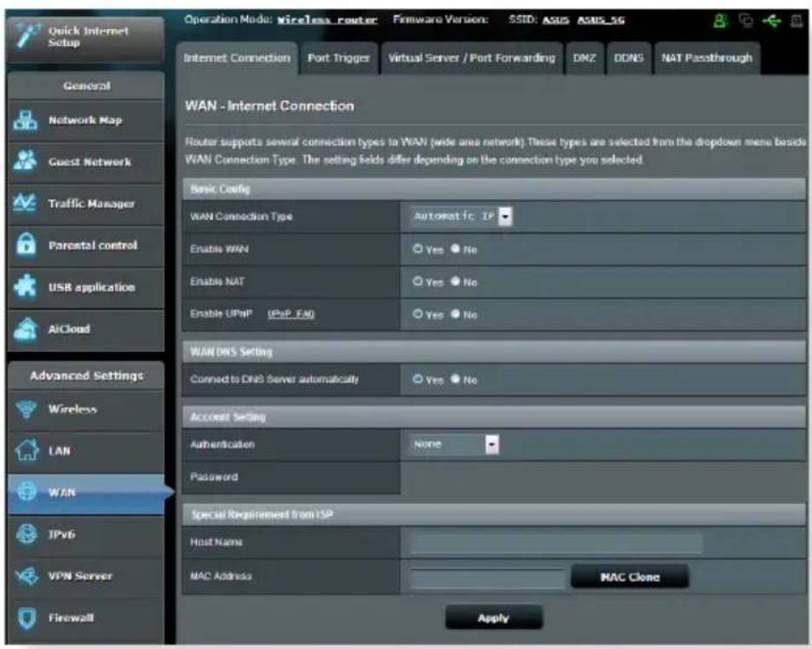Viewport: 812px width, 649px height.
Task: Open USB application menu item
Action: pos(86,288)
